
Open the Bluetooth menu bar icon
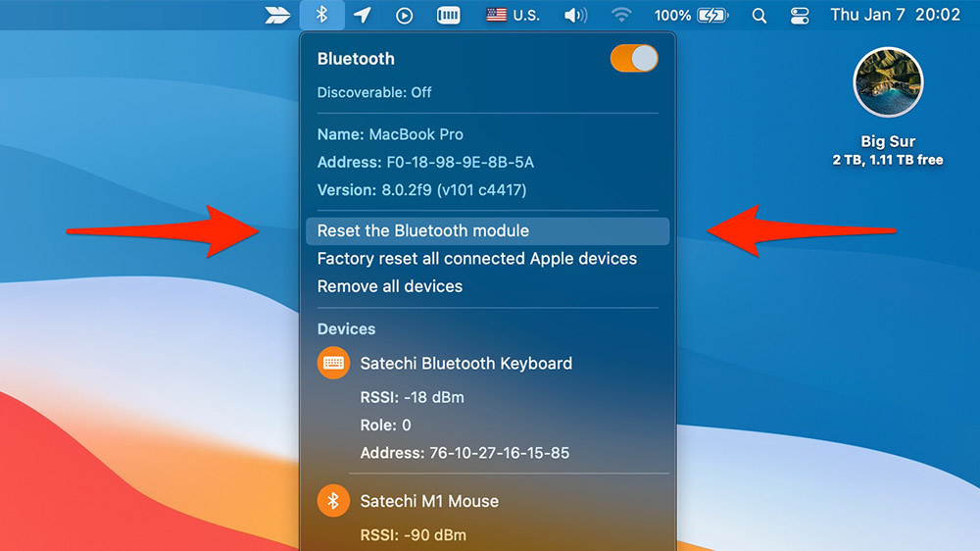pyautogui.click(x=321, y=15)
